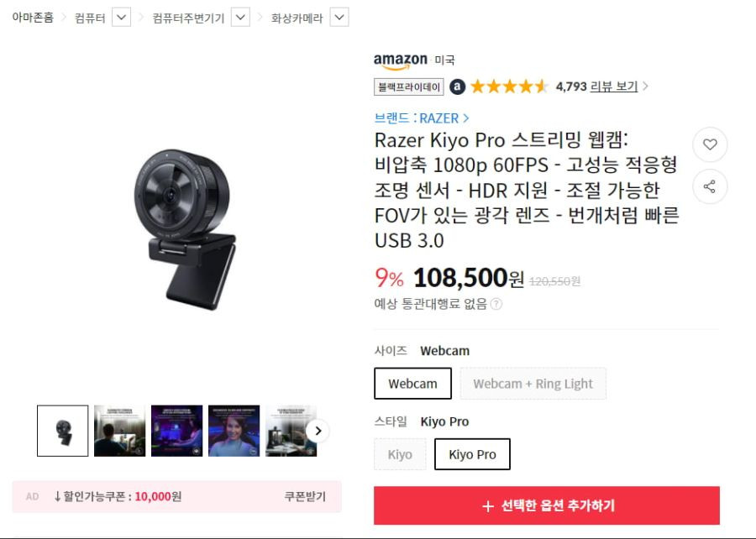Click the round Amazon 'a' badge icon
The width and height of the screenshot is (756, 539).
coord(458,86)
